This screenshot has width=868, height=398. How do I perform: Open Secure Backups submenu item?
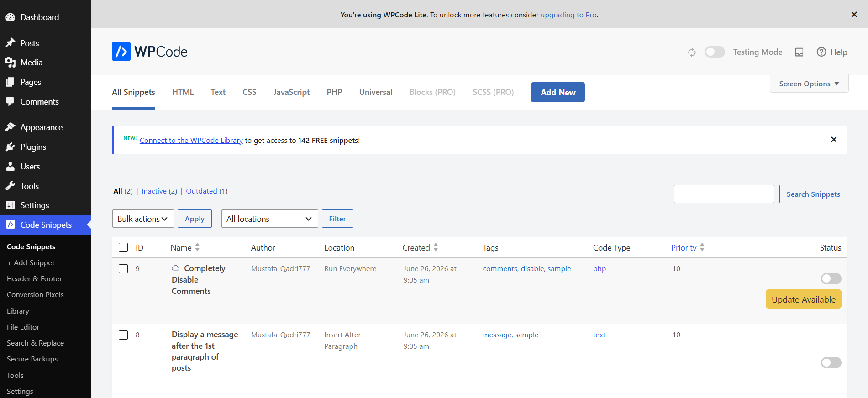[32, 359]
